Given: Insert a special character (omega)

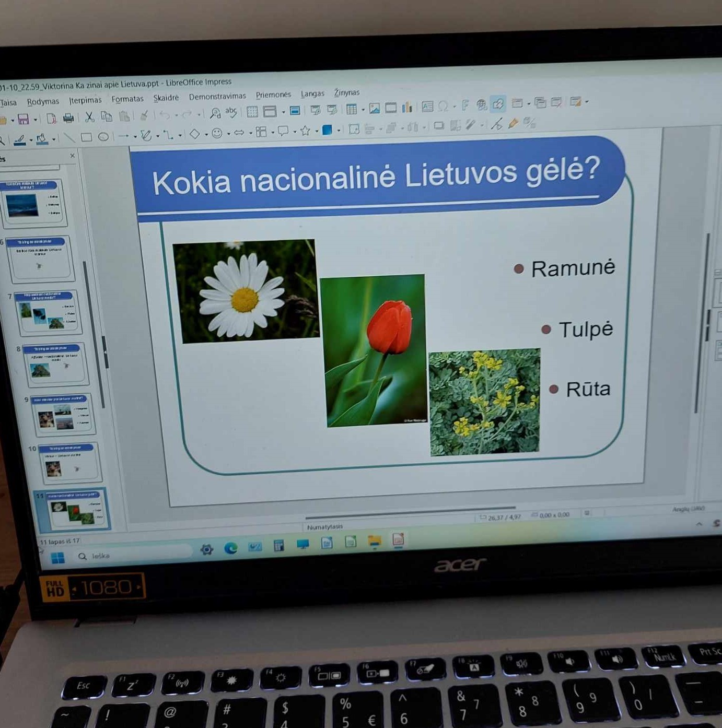Looking at the screenshot, I should pyautogui.click(x=443, y=106).
